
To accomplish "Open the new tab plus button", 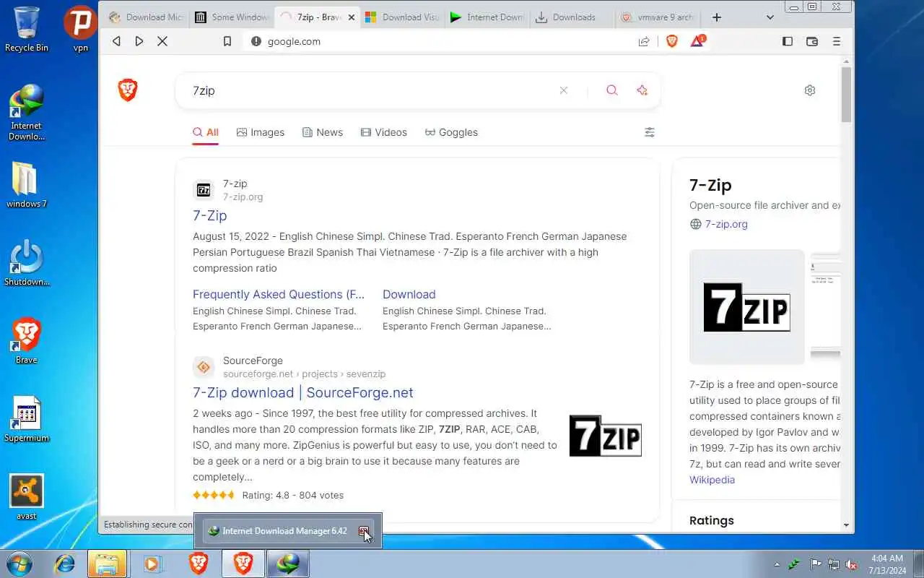I will [x=717, y=17].
